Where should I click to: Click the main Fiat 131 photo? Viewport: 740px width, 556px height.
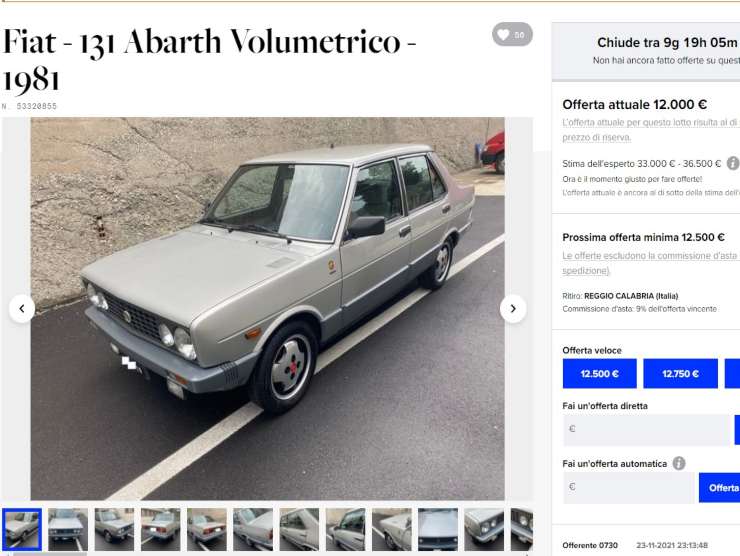pos(268,309)
